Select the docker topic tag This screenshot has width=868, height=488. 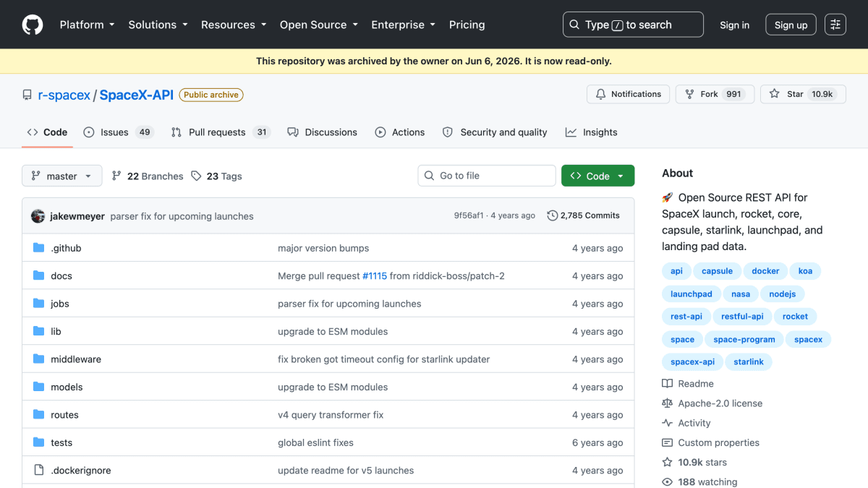coord(765,271)
